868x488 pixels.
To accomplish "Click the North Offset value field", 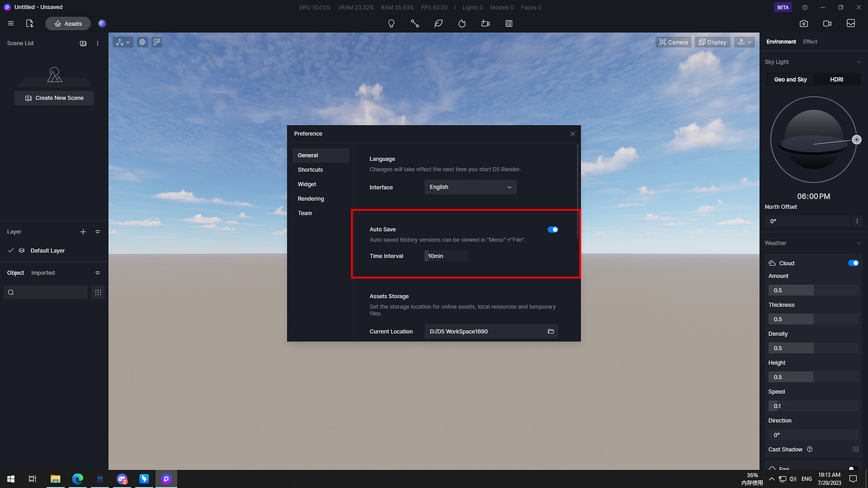I will click(x=808, y=221).
